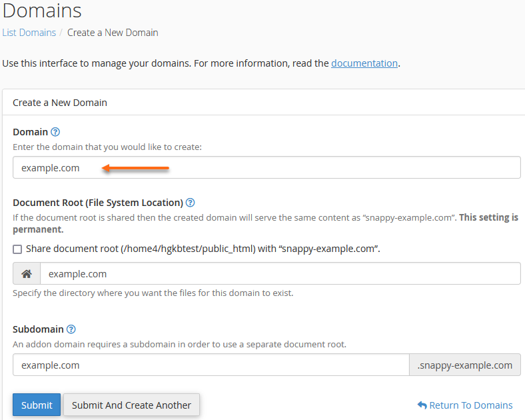Click the .snappy-example.com suffix box

pos(464,365)
